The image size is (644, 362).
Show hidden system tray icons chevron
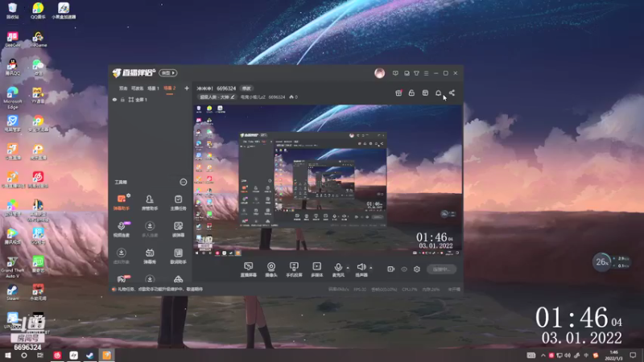click(543, 356)
